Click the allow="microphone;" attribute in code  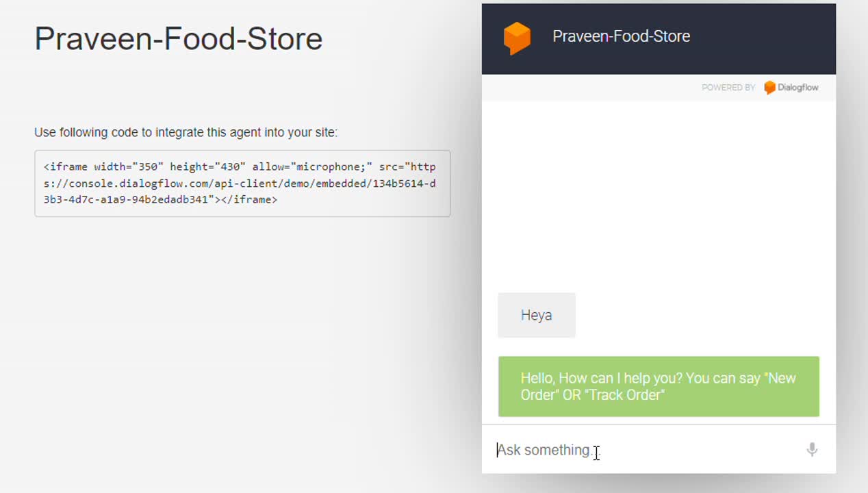(312, 167)
